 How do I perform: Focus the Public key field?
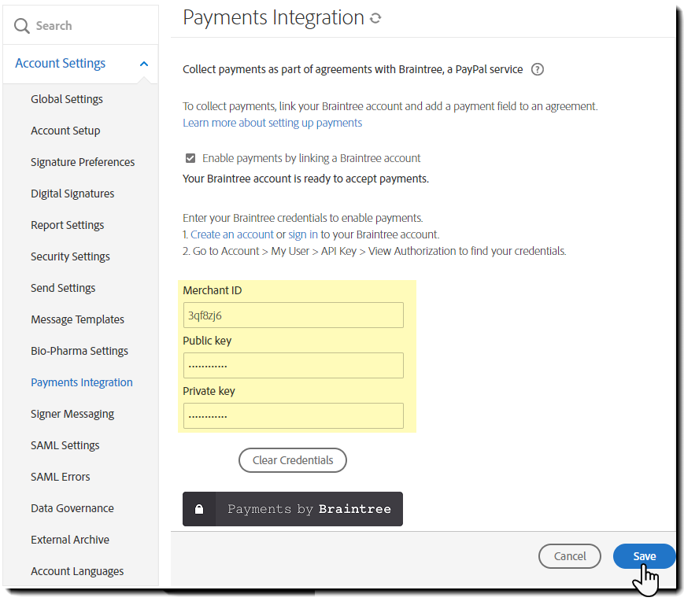[x=293, y=366]
